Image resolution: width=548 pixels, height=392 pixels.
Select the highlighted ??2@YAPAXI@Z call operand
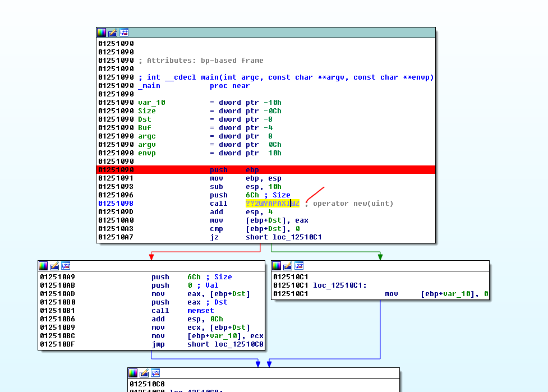pos(272,204)
